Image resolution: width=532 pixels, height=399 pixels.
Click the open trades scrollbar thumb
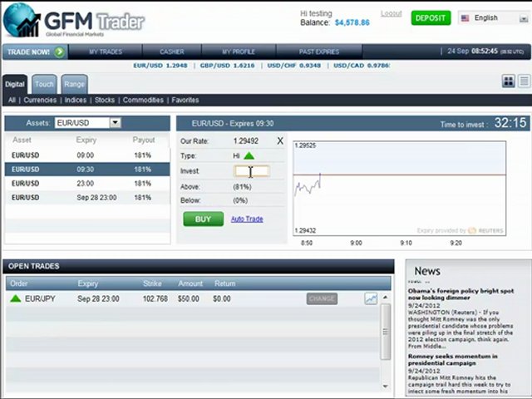pos(386,332)
